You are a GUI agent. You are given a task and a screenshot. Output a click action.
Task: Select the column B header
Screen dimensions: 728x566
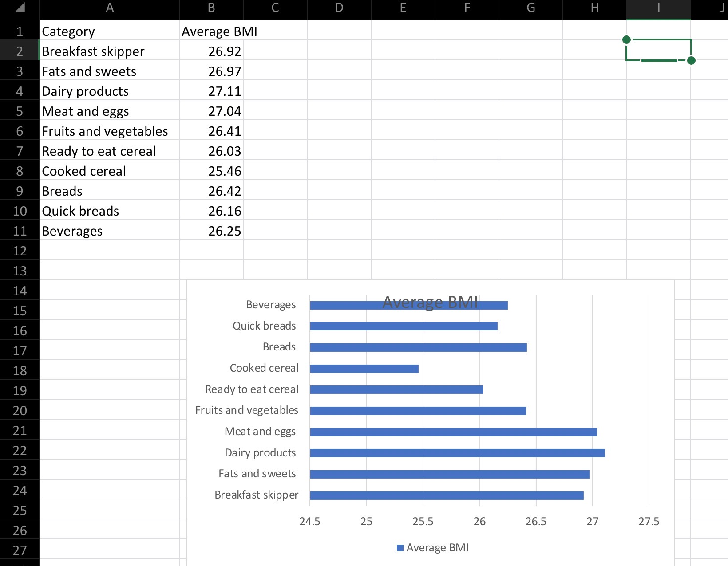pyautogui.click(x=211, y=8)
